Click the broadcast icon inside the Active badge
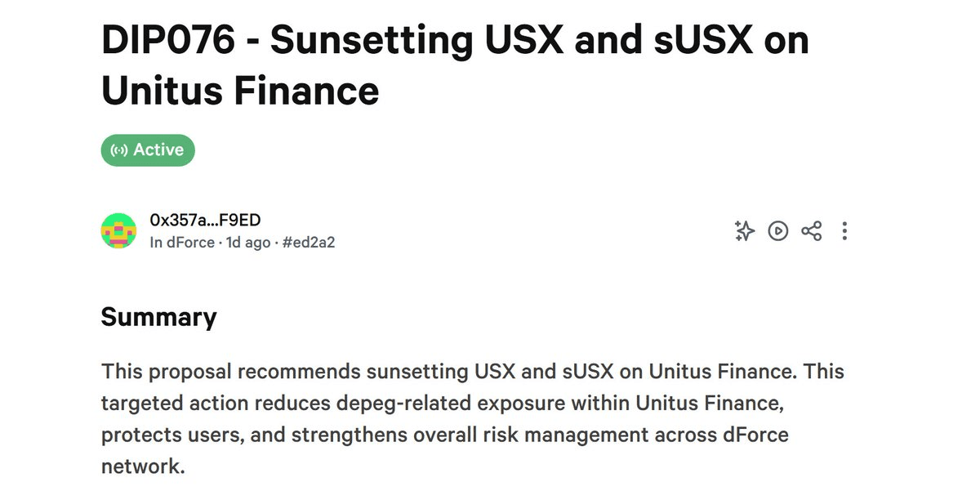Screen dimensions: 980x500 click(x=119, y=150)
